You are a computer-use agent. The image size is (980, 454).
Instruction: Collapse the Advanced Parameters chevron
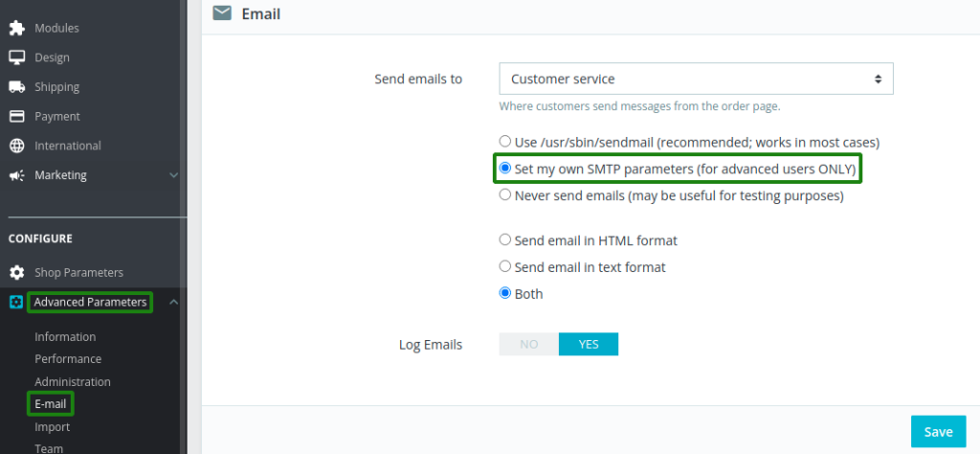pos(174,303)
